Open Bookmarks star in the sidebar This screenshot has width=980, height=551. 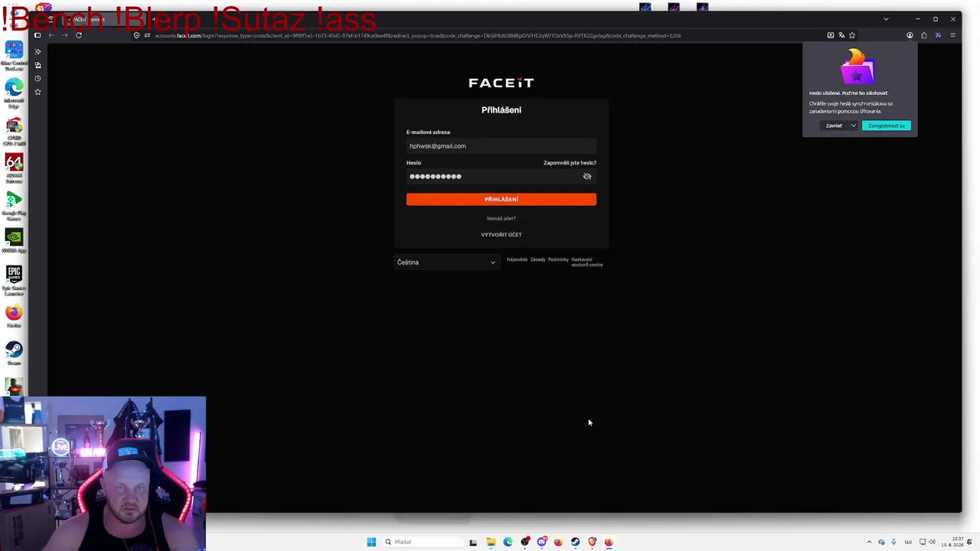pyautogui.click(x=38, y=92)
